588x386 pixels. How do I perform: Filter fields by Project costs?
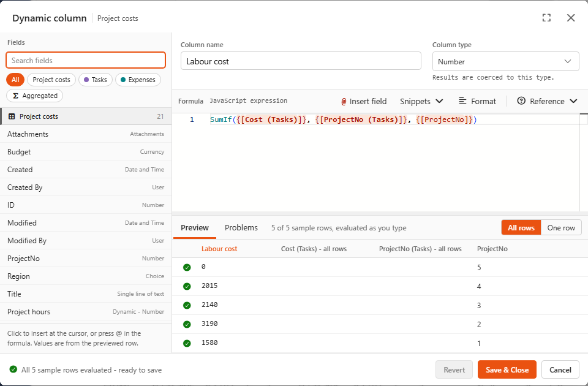[x=51, y=80]
